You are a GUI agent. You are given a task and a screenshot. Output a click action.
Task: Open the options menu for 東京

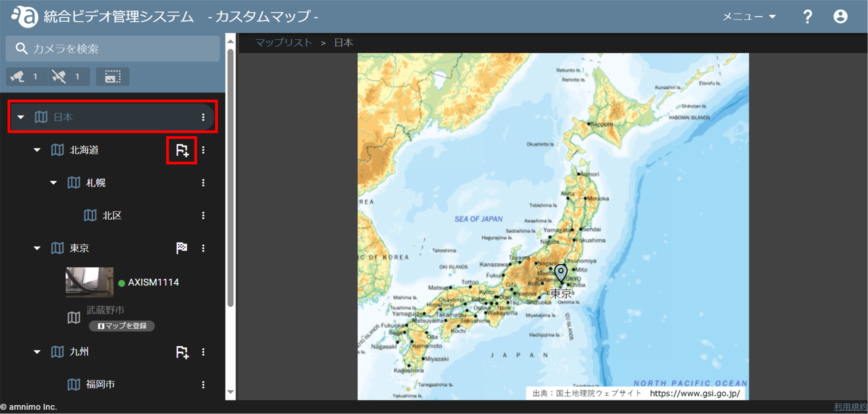coord(203,248)
